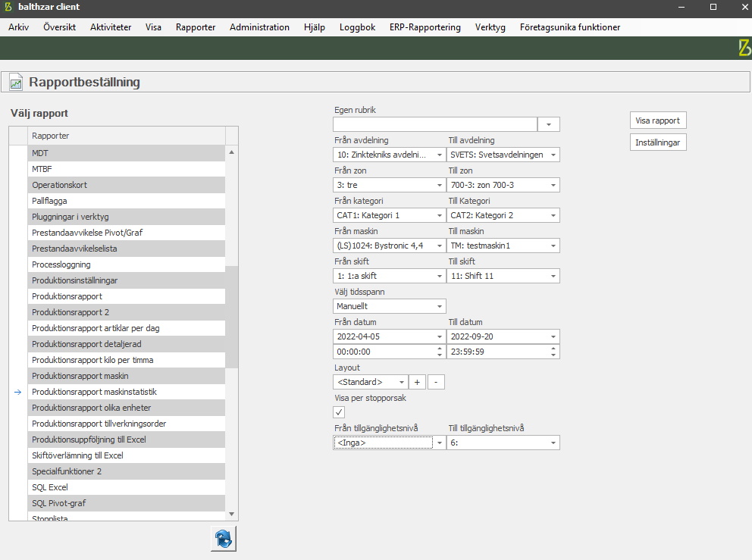Open the Välj tidsspann Manuellt dropdown
752x560 pixels.
tap(440, 306)
